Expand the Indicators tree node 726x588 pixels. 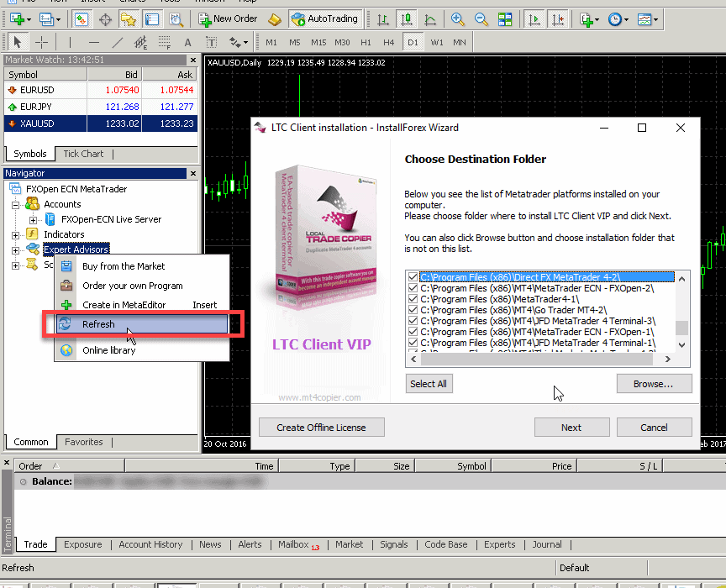tap(15, 235)
